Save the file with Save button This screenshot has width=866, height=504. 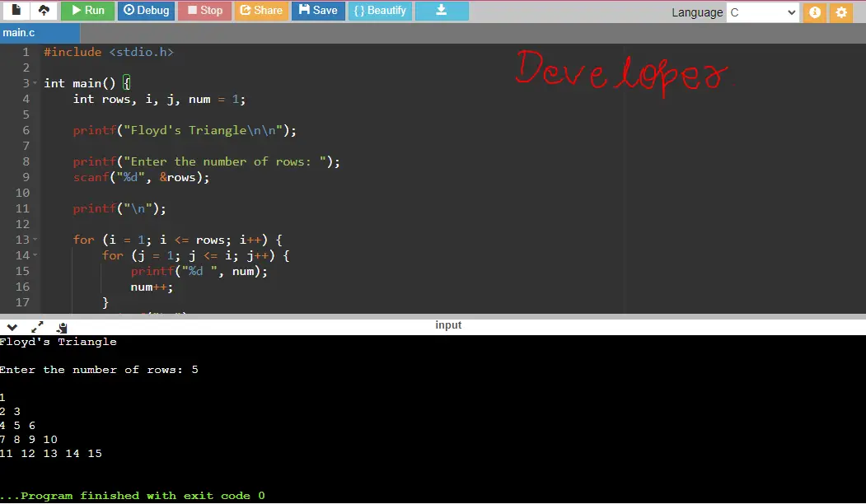(x=318, y=11)
